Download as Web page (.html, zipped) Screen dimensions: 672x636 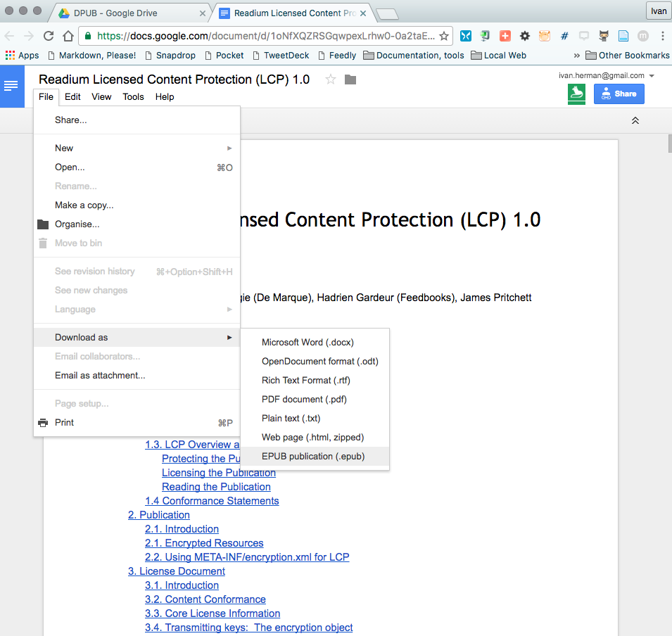[x=315, y=438]
